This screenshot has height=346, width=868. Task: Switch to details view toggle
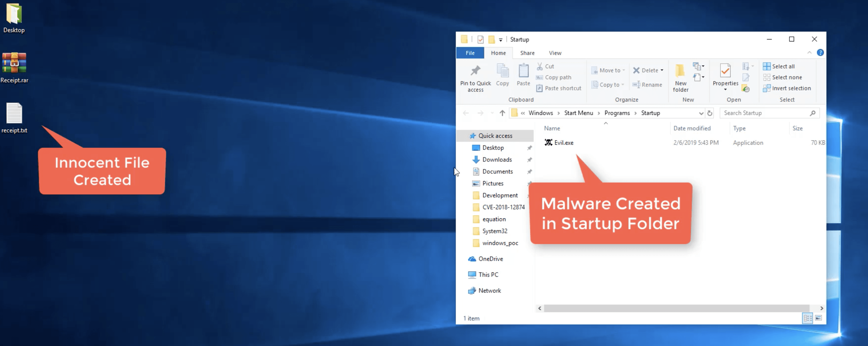pyautogui.click(x=808, y=318)
